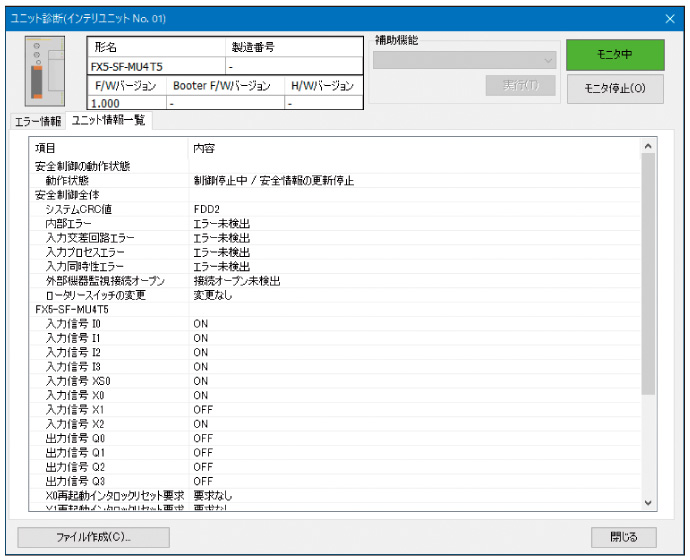Close the ユニット診断 dialog with X
Screen dimensions: 690x560
click(670, 18)
